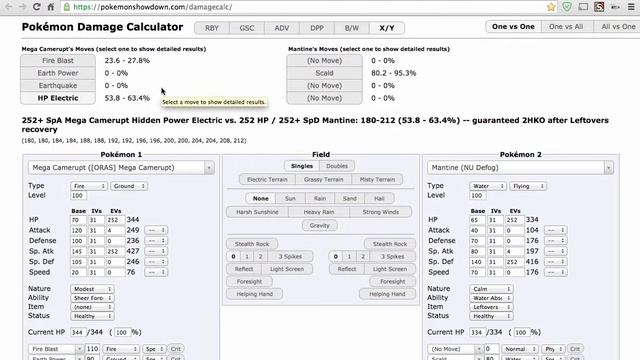Screen dimensions: 640x360
Task: Reload the page with browser refresh icon
Action: click(36, 7)
